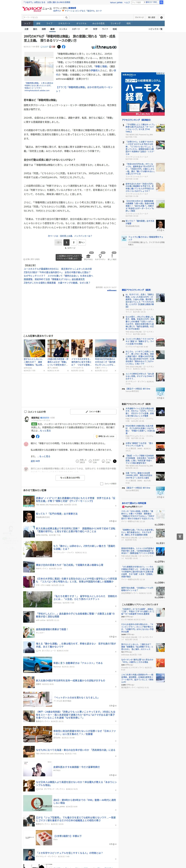Screen dimensions: 186x868
Task: Share article on Facebook below the headline
Action: point(63,47)
